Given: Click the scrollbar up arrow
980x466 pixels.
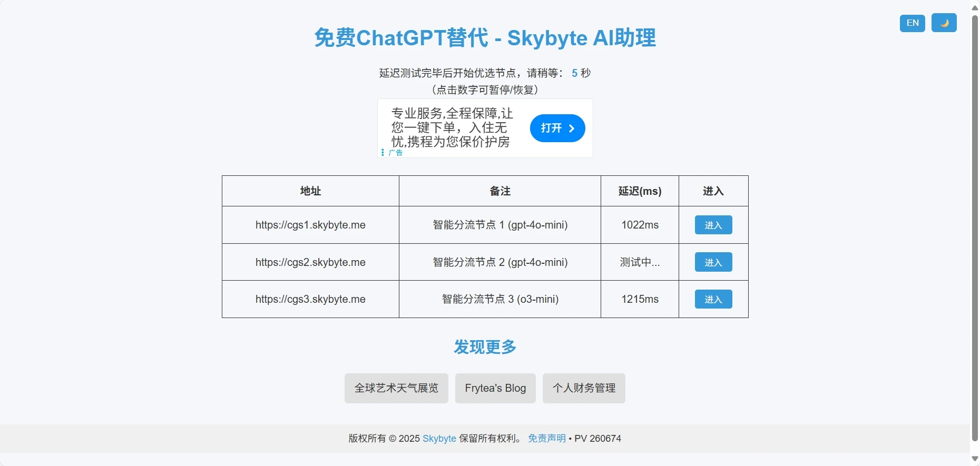Looking at the screenshot, I should (975, 7).
